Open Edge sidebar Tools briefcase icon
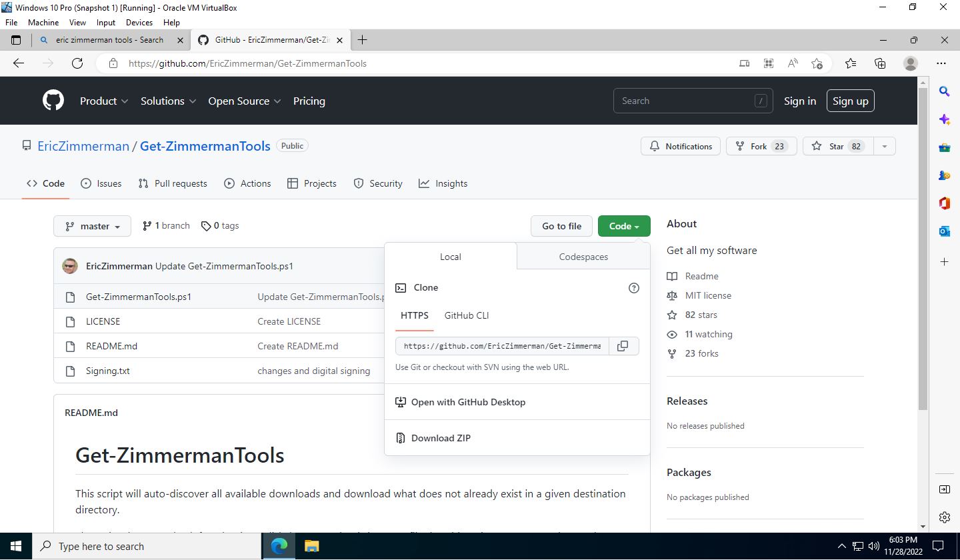 tap(944, 147)
